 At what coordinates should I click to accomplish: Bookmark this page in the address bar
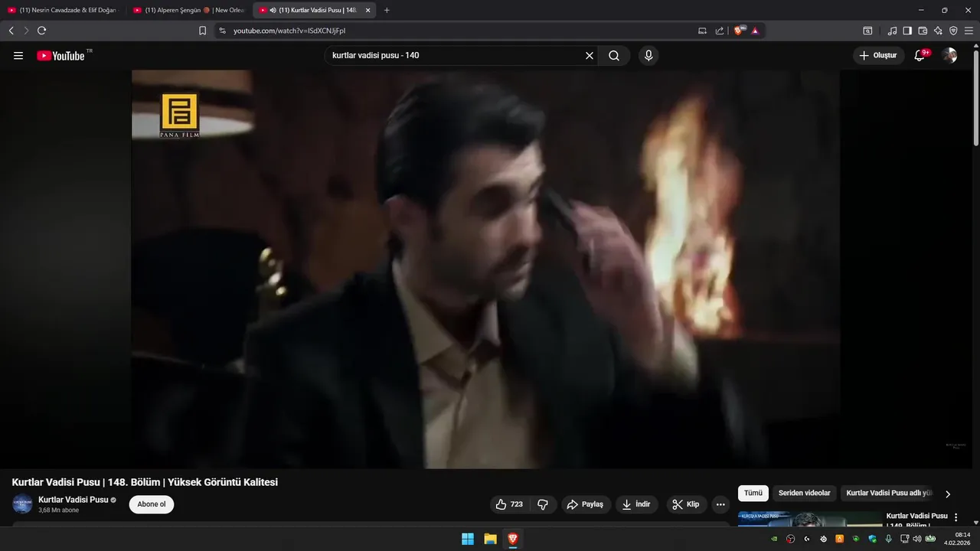click(x=202, y=31)
